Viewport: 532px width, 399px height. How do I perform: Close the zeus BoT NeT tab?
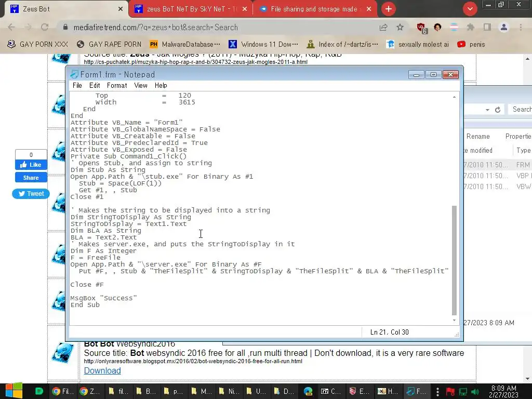[245, 9]
